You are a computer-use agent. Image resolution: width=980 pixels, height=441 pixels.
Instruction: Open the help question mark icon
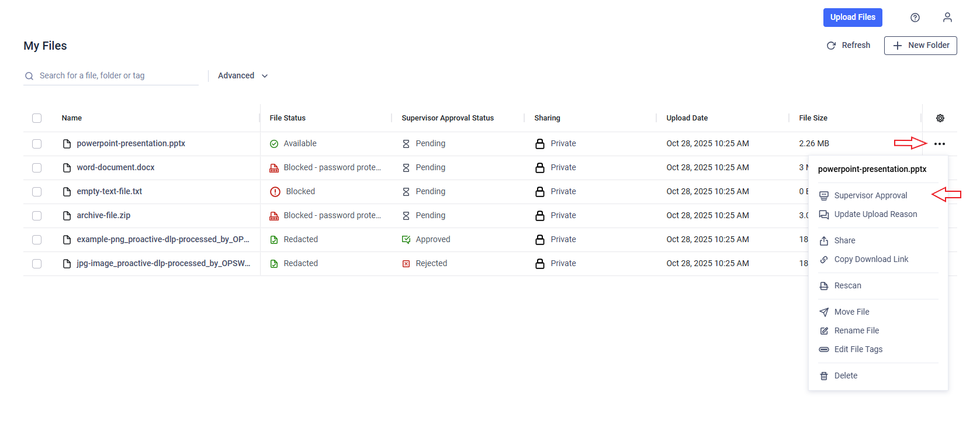coord(915,18)
